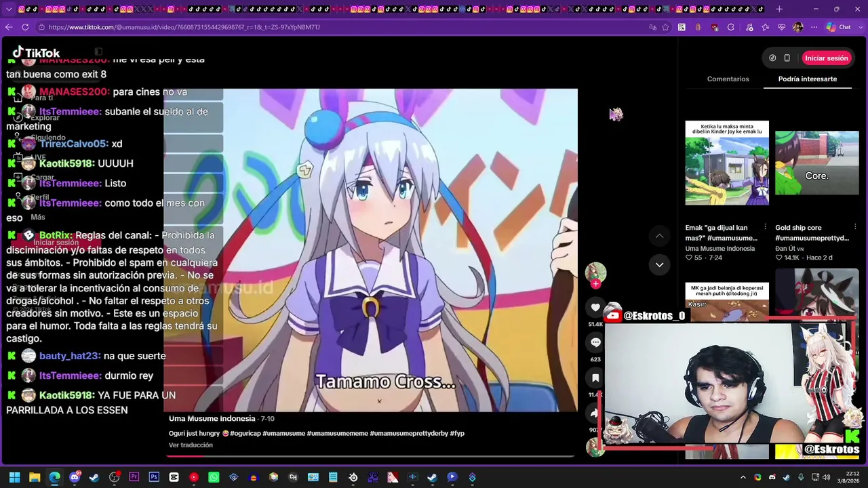The height and width of the screenshot is (488, 868).
Task: Open the QR code extension icon
Action: tap(682, 27)
